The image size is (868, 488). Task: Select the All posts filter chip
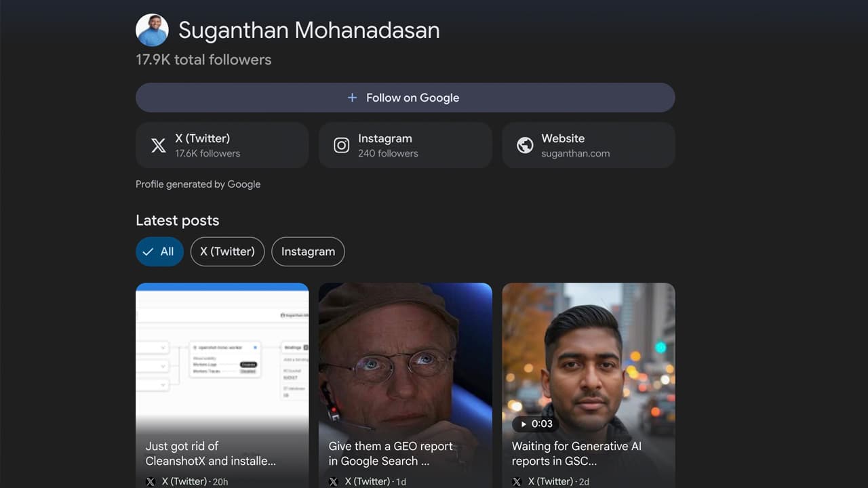tap(159, 251)
